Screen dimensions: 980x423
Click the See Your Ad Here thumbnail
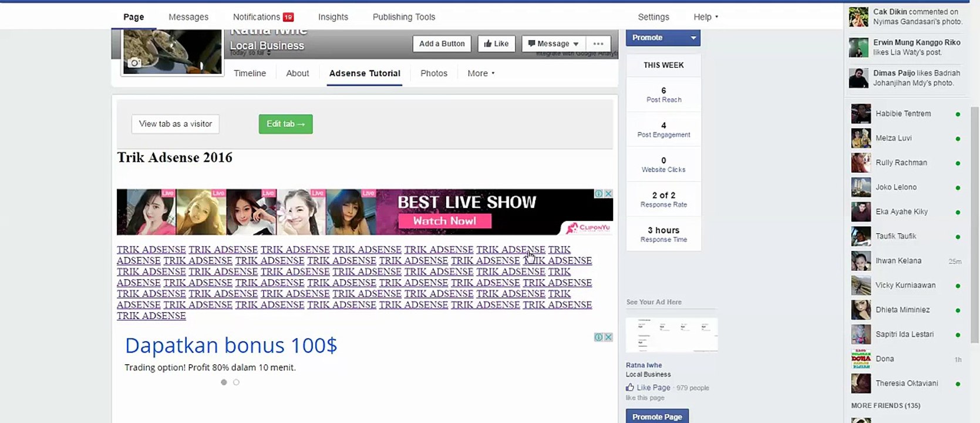[x=672, y=335]
